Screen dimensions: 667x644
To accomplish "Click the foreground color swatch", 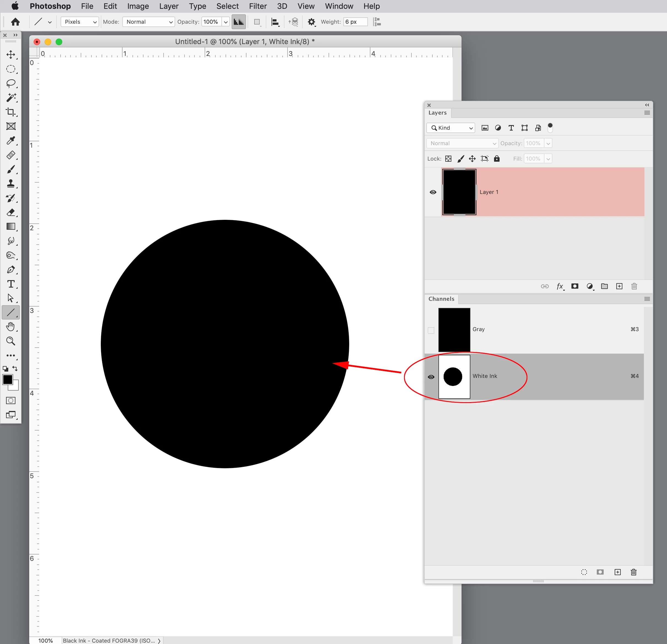I will [x=7, y=380].
